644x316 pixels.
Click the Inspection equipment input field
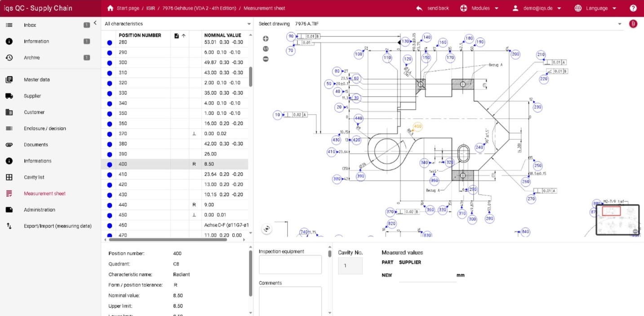click(x=290, y=265)
